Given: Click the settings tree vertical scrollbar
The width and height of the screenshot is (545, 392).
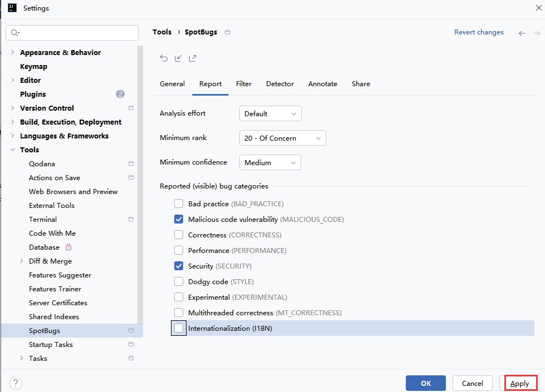Looking at the screenshot, I should 140,185.
